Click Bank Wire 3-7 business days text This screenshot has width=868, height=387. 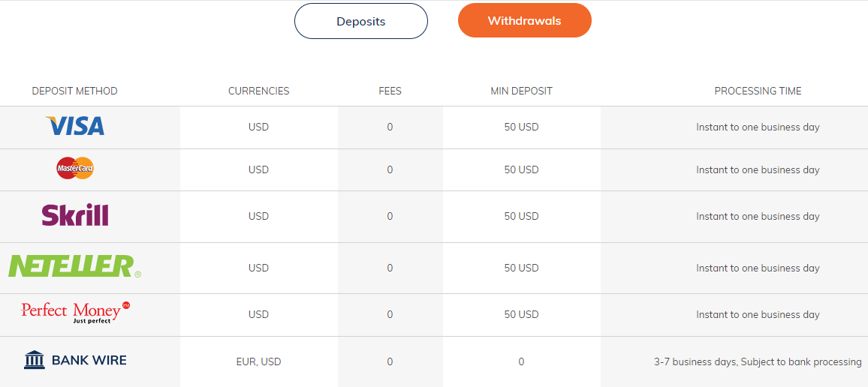(x=758, y=362)
